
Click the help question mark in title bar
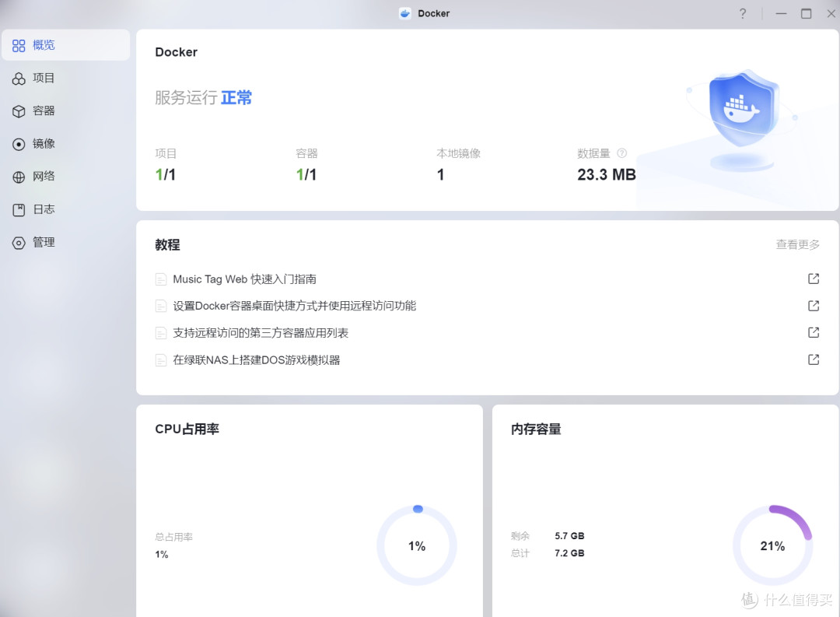pos(743,13)
